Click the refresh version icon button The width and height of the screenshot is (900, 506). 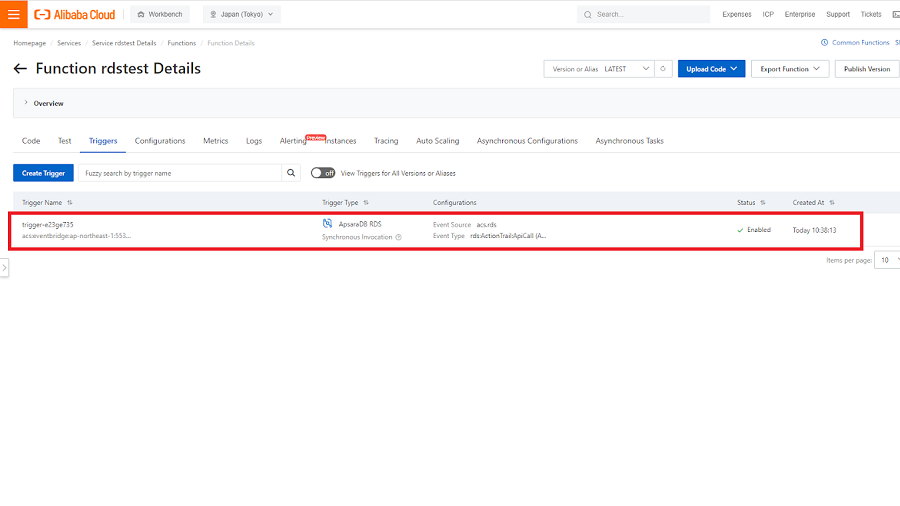[x=663, y=69]
